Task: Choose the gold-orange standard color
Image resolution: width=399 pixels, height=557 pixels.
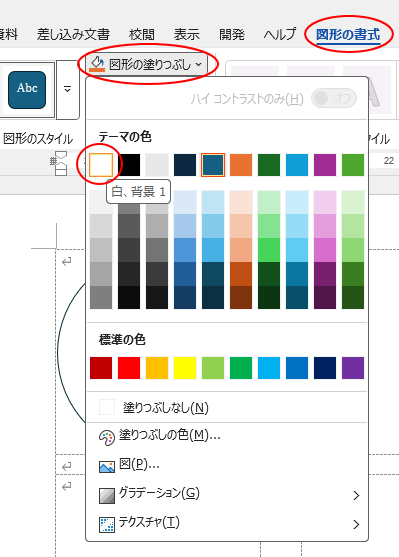Action: tap(157, 368)
